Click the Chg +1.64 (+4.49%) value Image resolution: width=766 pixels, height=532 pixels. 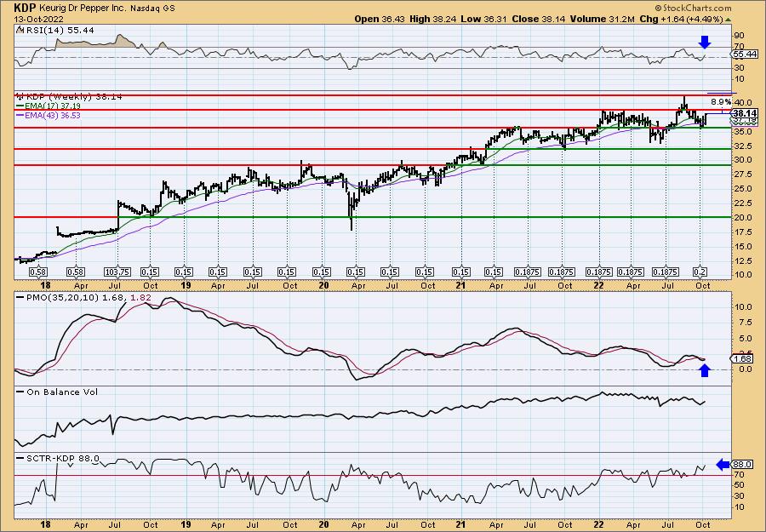point(684,19)
